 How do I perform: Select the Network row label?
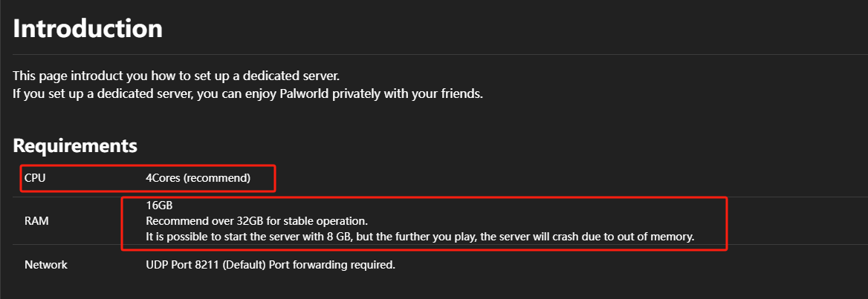tap(46, 265)
